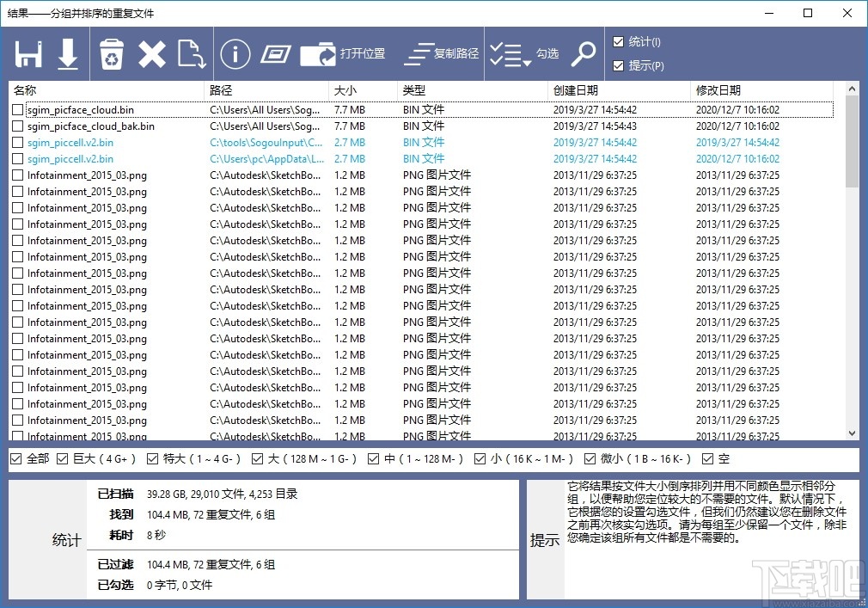Toggle the 统计(I) checkbox
The height and width of the screenshot is (608, 868).
[617, 41]
